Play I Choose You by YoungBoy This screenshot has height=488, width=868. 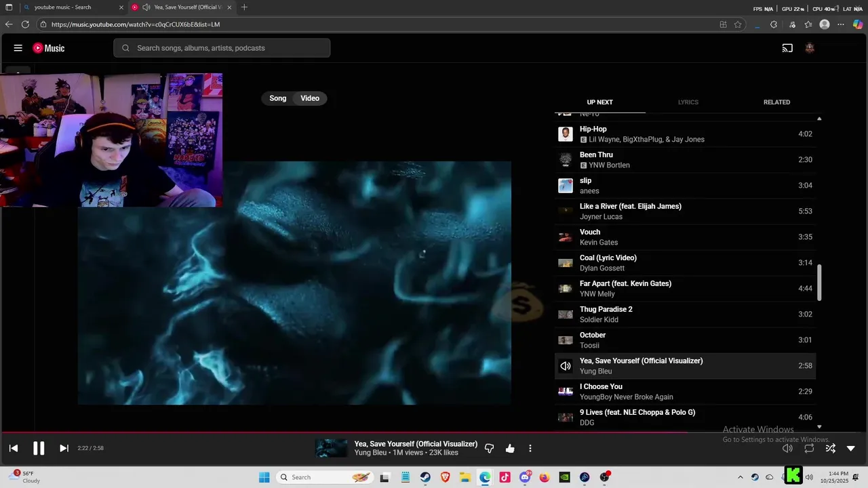(685, 392)
